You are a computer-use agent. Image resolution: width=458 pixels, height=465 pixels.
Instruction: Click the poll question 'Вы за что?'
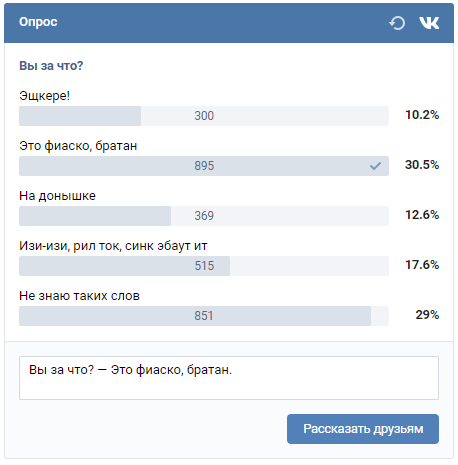tap(51, 66)
